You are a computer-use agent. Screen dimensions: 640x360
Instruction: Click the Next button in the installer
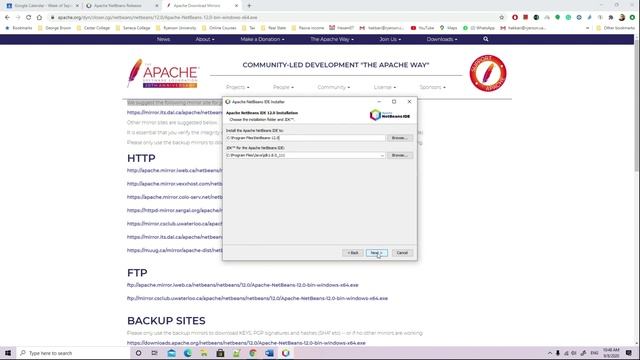pos(376,253)
